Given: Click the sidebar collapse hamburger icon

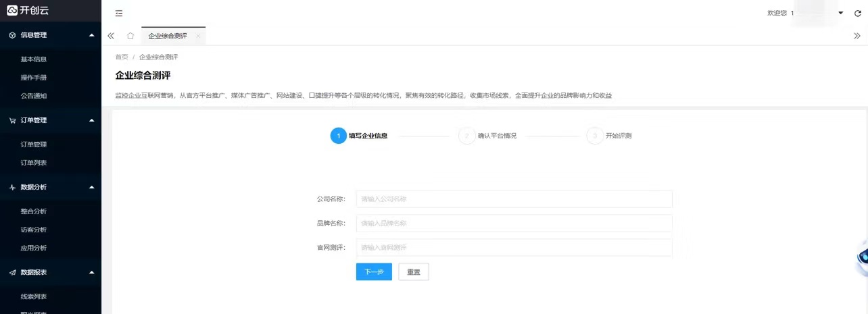Looking at the screenshot, I should [119, 13].
